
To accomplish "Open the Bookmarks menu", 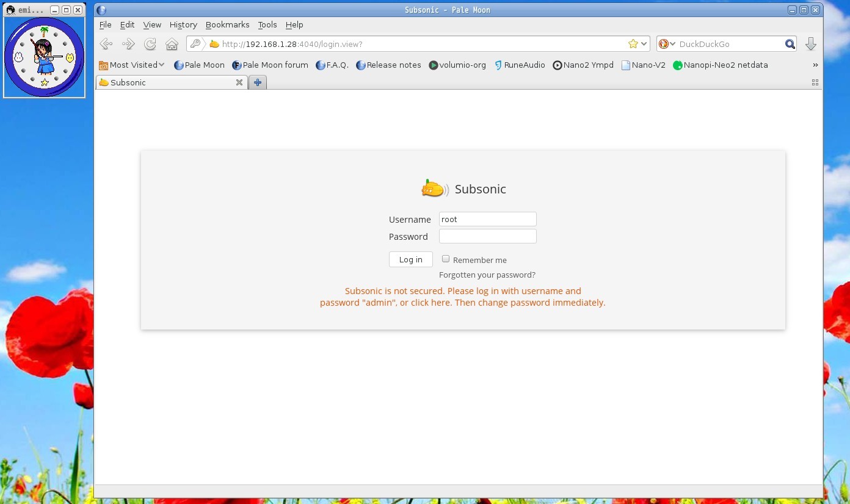I will pos(227,25).
